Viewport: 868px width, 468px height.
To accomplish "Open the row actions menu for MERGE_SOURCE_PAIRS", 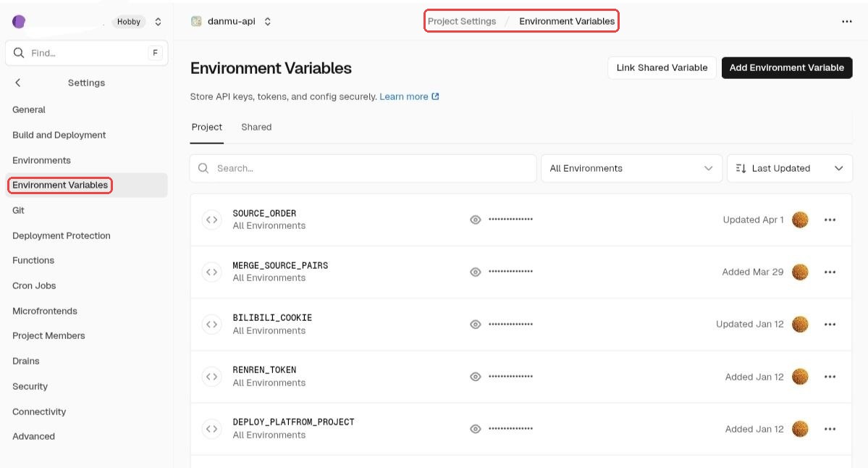I will (x=830, y=272).
